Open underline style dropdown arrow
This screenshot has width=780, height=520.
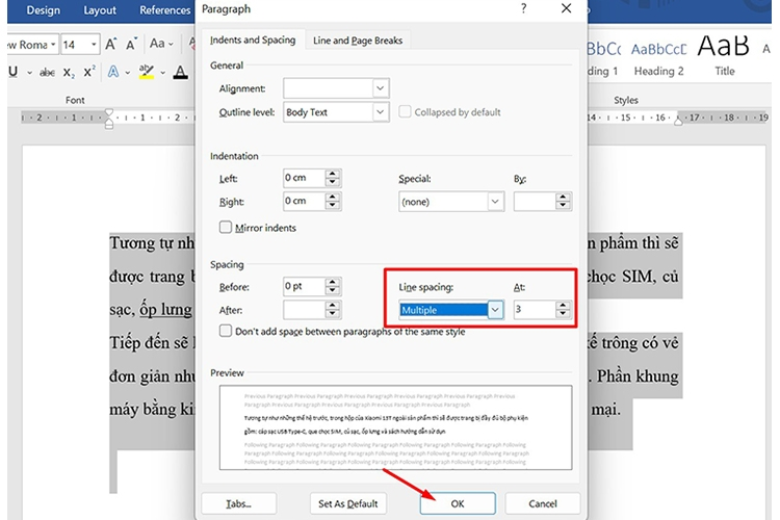[29, 73]
